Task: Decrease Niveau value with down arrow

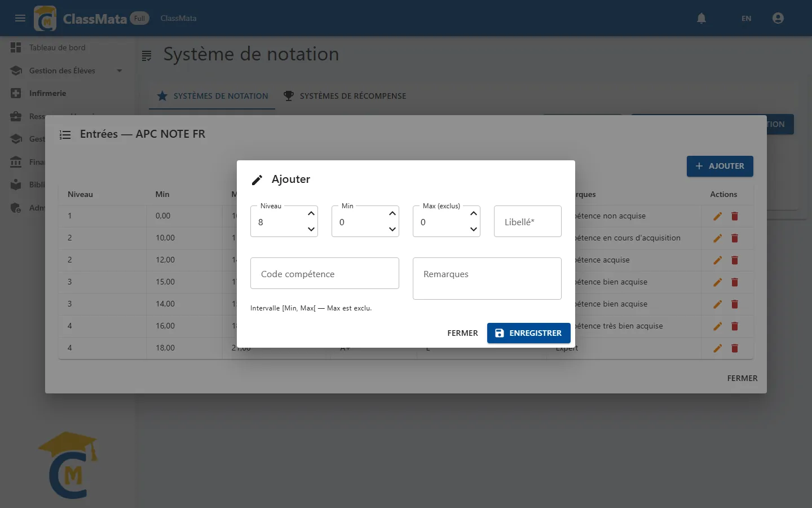Action: pos(311,229)
